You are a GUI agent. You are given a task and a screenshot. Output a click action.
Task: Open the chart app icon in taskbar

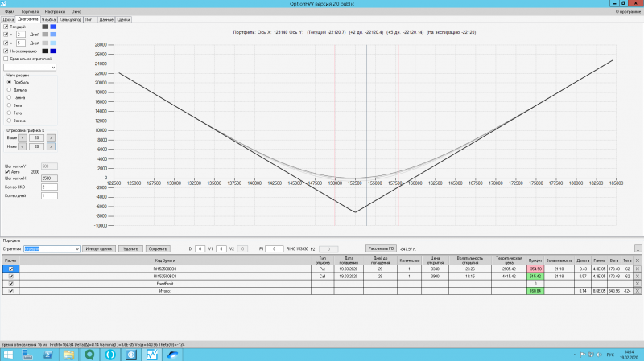coord(152,355)
